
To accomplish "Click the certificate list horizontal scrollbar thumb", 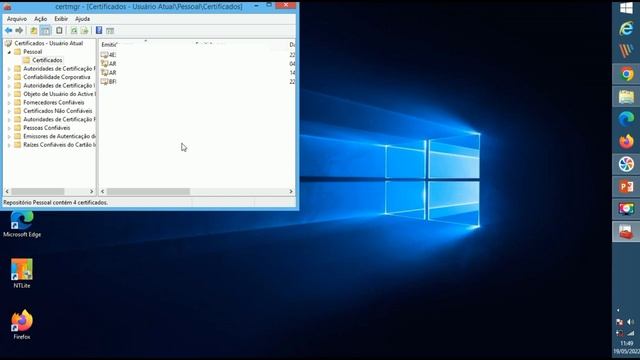I will pyautogui.click(x=148, y=191).
